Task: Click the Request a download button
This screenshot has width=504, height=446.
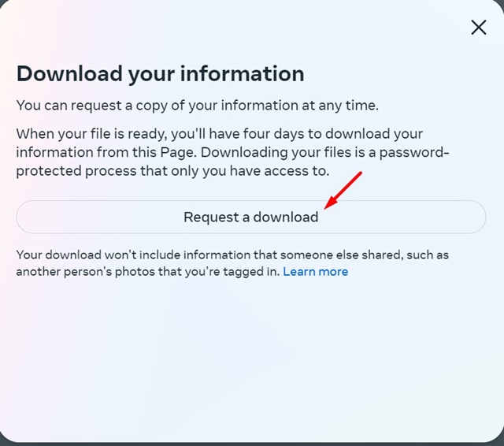Action: (251, 217)
